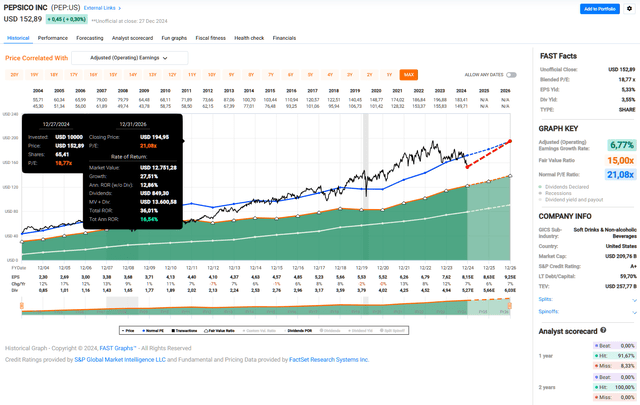Viewport: 640px width, 405px height.
Task: Select the MAX time range button
Action: [409, 75]
